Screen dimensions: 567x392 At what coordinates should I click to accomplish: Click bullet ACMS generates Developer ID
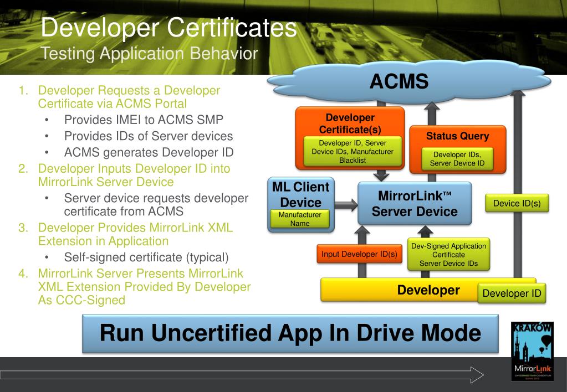click(149, 152)
